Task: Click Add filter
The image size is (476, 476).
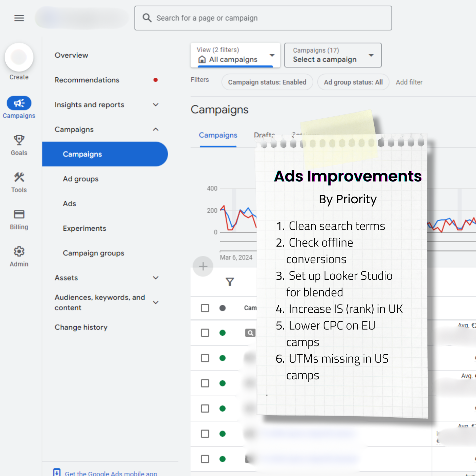Action: tap(409, 82)
